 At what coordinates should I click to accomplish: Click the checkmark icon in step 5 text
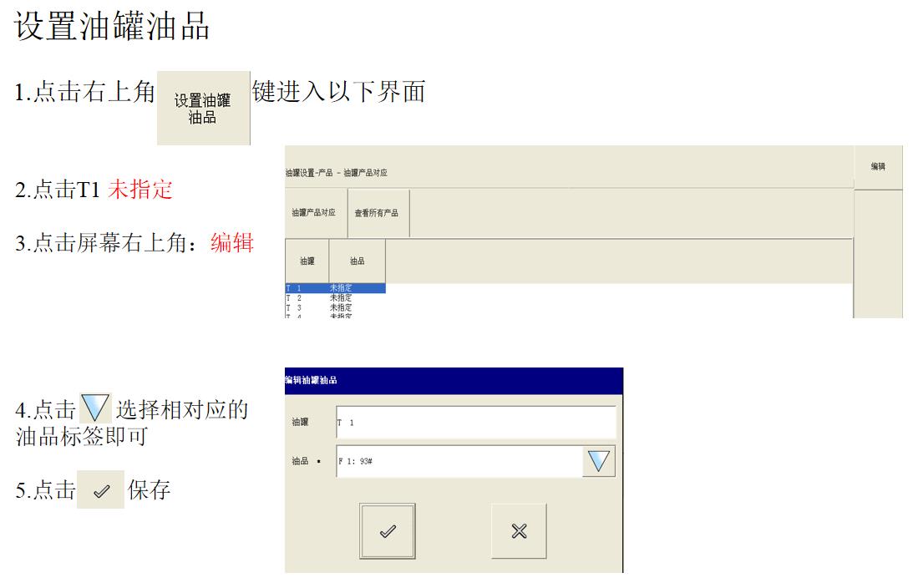click(101, 490)
